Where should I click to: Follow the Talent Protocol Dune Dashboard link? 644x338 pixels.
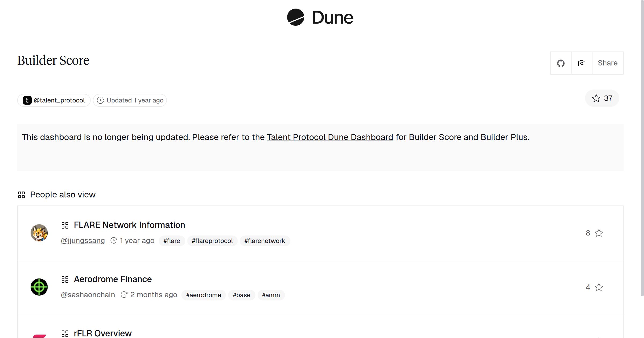330,137
